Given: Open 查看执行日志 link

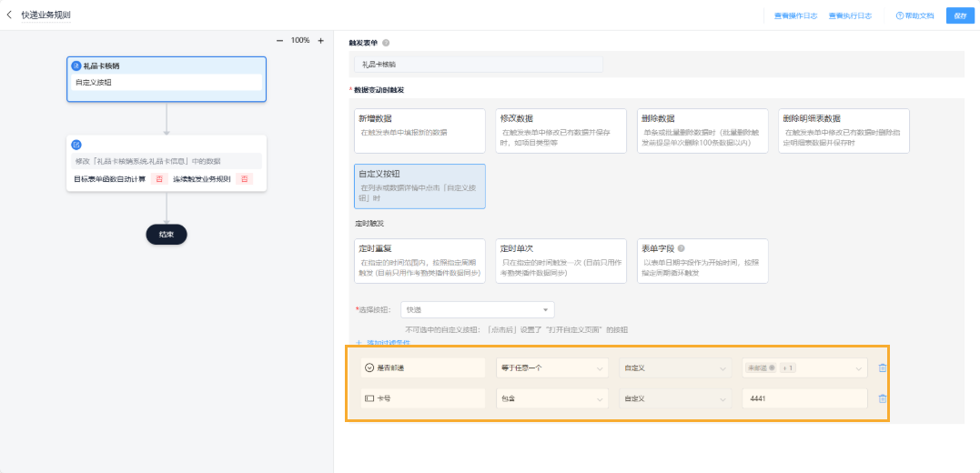Looking at the screenshot, I should pyautogui.click(x=850, y=15).
